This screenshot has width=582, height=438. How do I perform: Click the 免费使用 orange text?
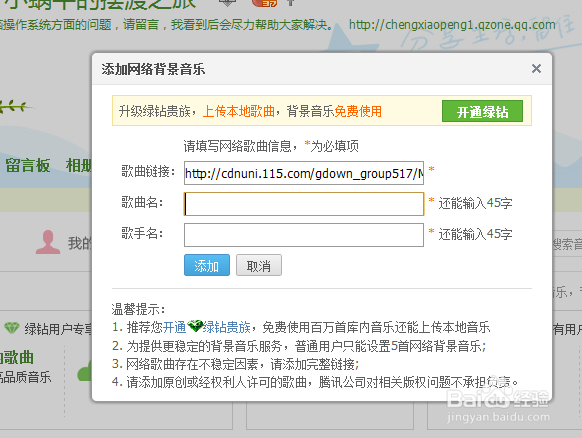click(358, 111)
